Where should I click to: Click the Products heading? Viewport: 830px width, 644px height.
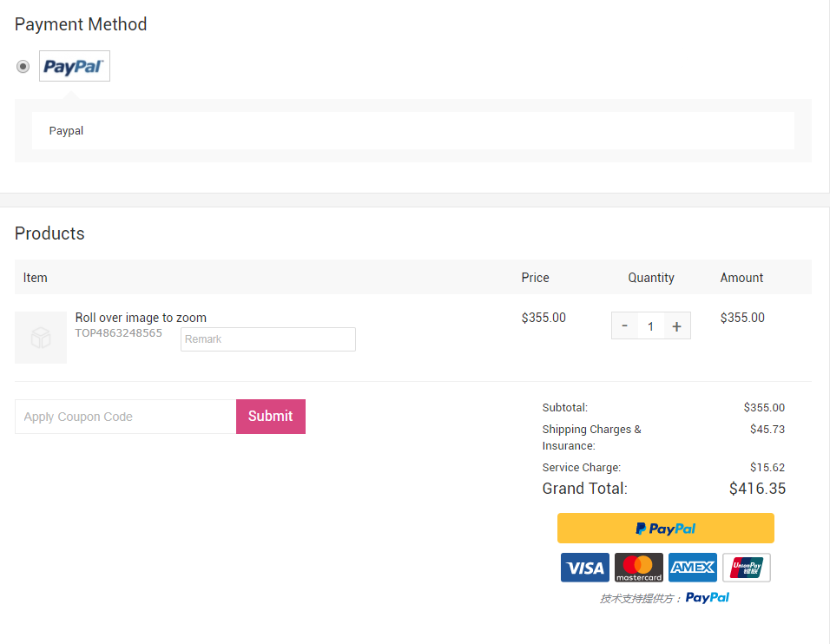click(x=49, y=233)
